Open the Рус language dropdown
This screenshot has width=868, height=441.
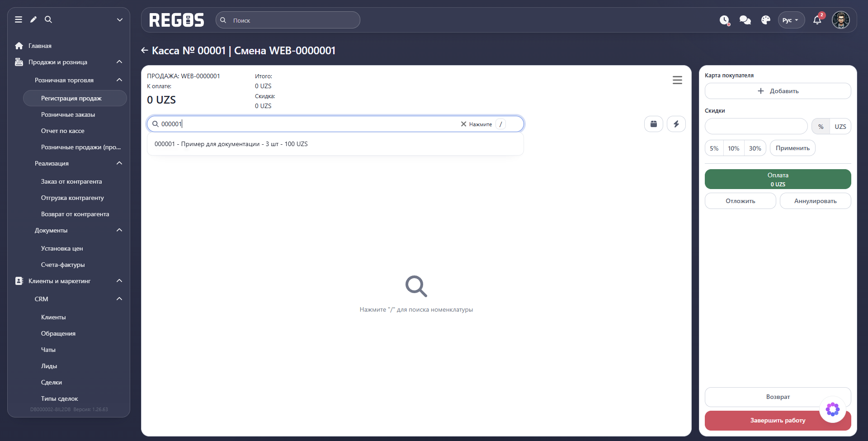[x=791, y=20]
